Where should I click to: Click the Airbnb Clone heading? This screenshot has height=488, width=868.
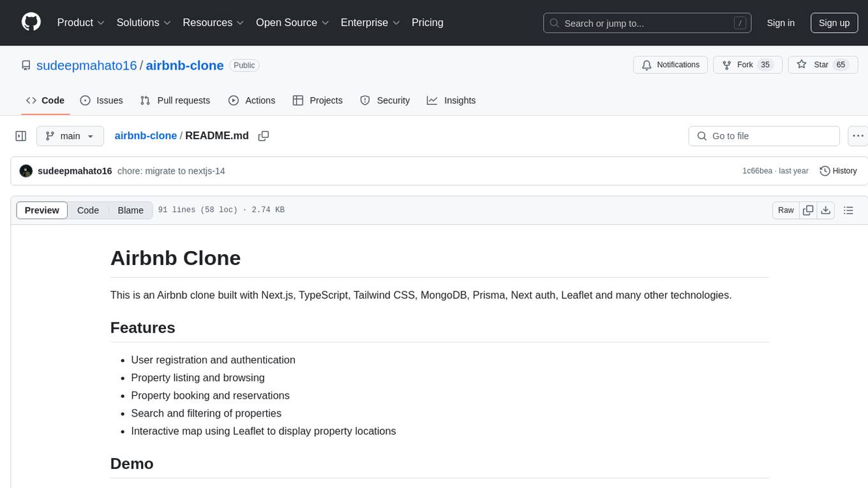(x=176, y=258)
